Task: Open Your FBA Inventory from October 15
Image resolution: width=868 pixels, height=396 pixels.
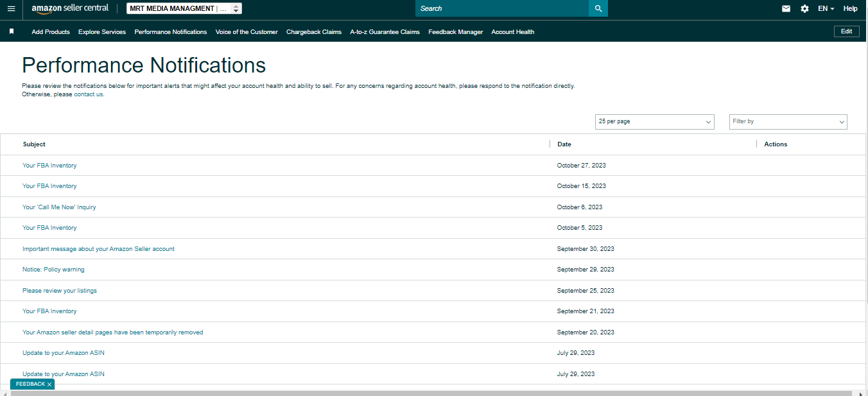Action: [x=49, y=186]
